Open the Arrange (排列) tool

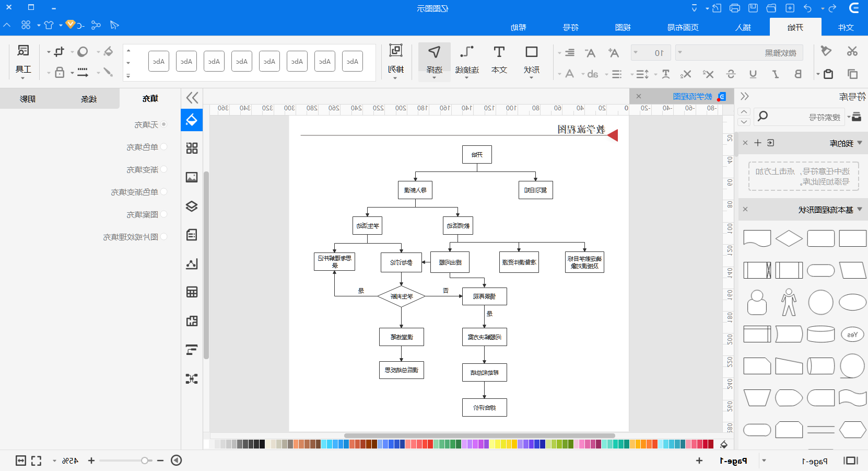396,61
